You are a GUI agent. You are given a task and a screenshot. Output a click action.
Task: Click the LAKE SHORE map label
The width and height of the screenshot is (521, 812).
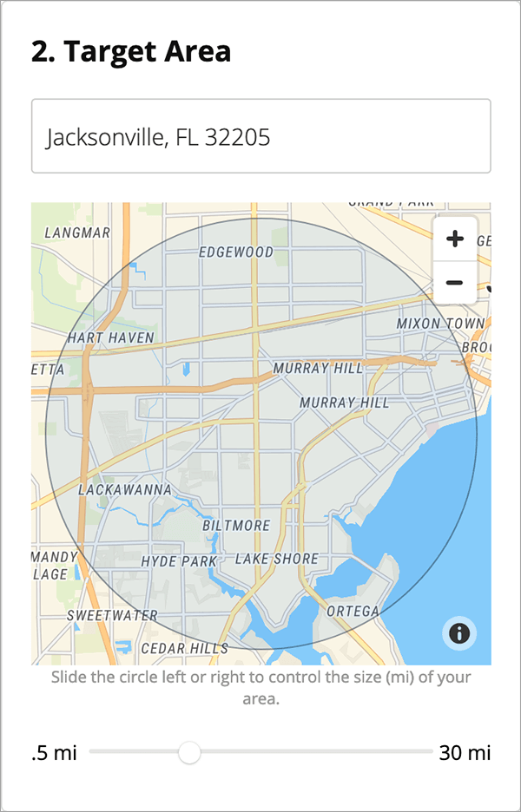(276, 559)
